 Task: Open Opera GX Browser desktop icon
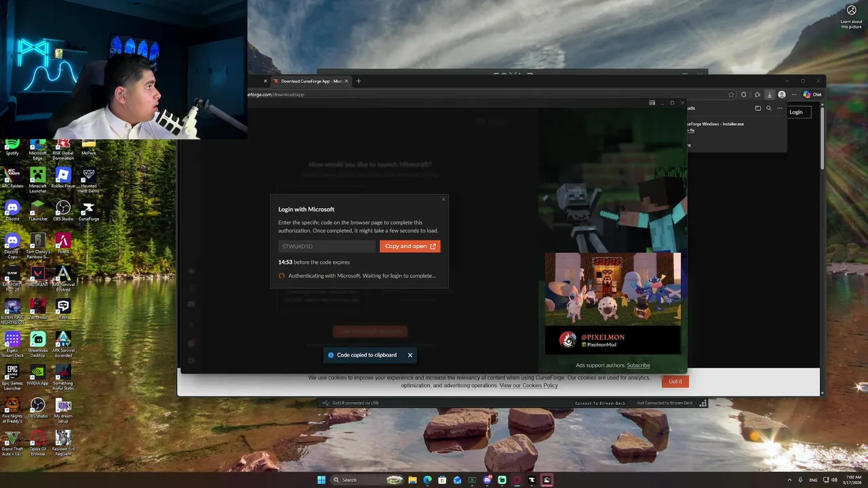tap(38, 443)
